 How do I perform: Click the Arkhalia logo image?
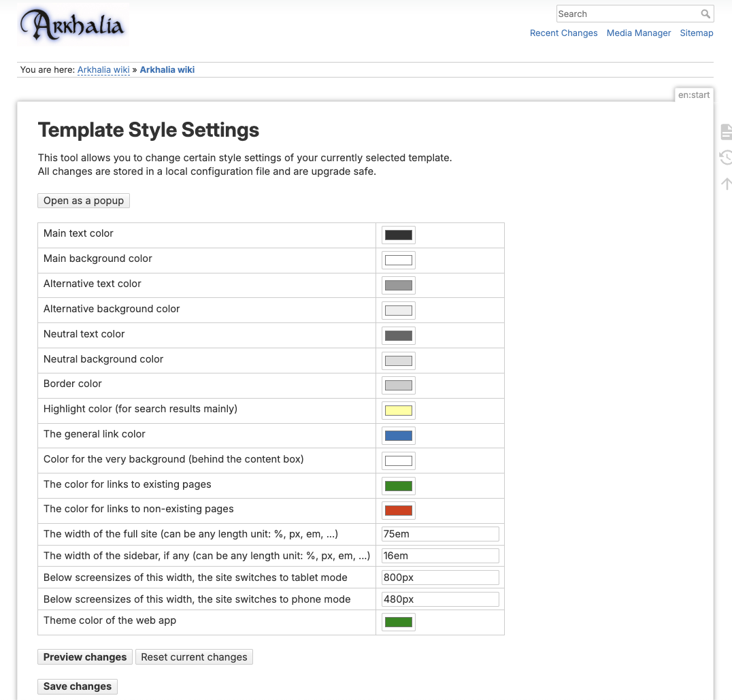coord(72,25)
